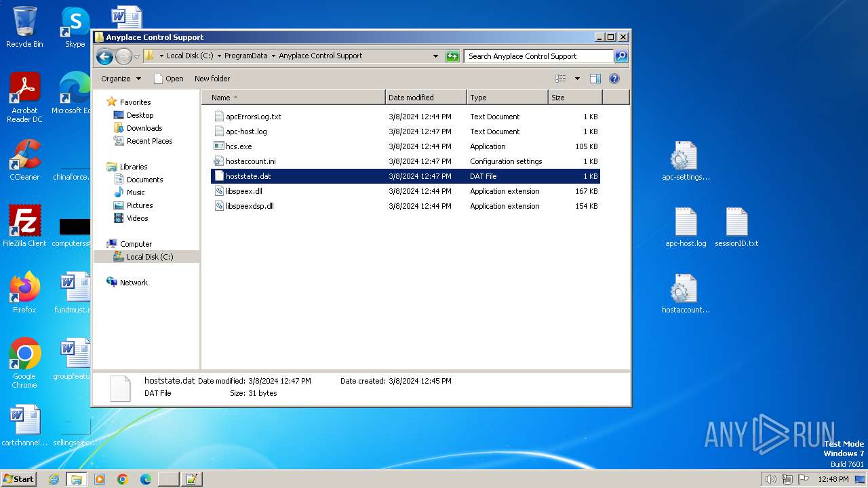Open Windows Media Player taskbar icon
868x488 pixels.
click(x=100, y=479)
